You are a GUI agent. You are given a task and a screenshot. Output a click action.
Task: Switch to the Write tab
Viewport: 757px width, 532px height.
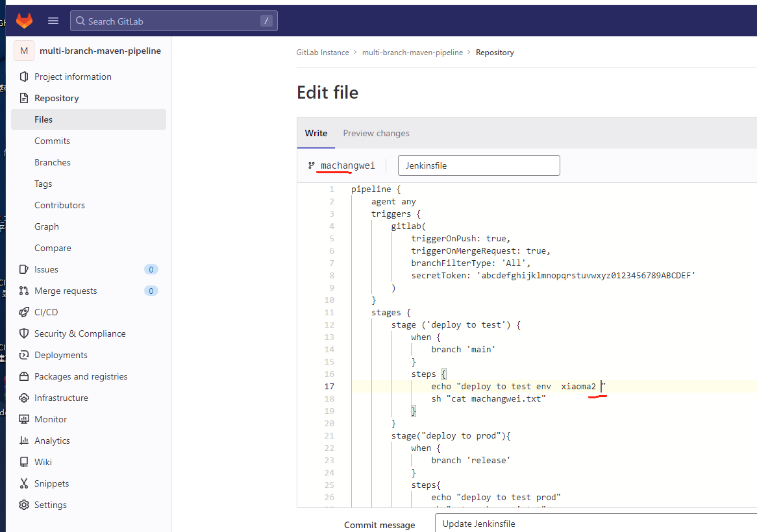coord(316,133)
